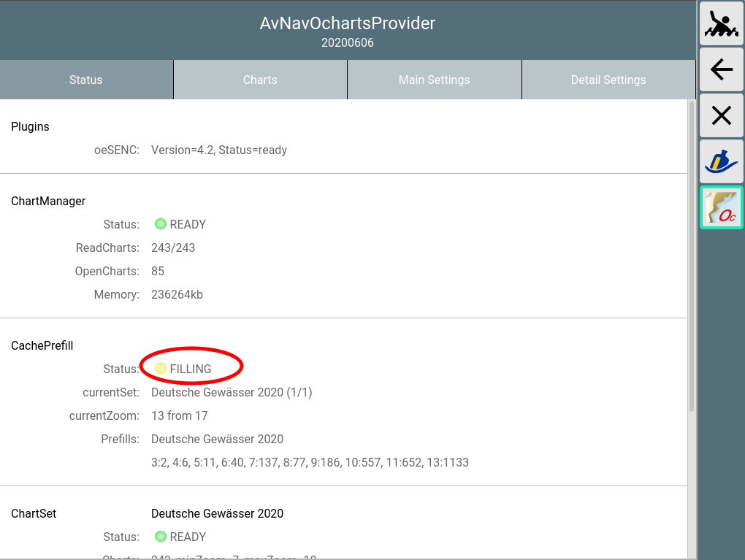Click the ReadCharts value 243/243
Screen dimensions: 745x560
pos(173,248)
